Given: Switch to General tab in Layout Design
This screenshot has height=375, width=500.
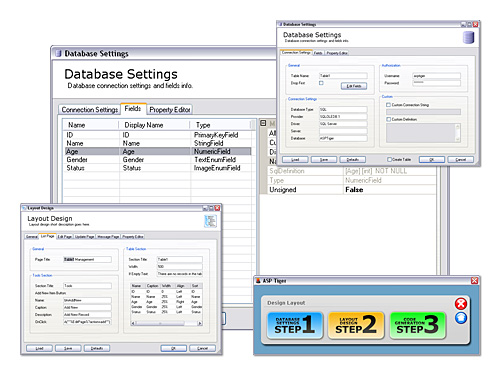Looking at the screenshot, I should click(32, 237).
